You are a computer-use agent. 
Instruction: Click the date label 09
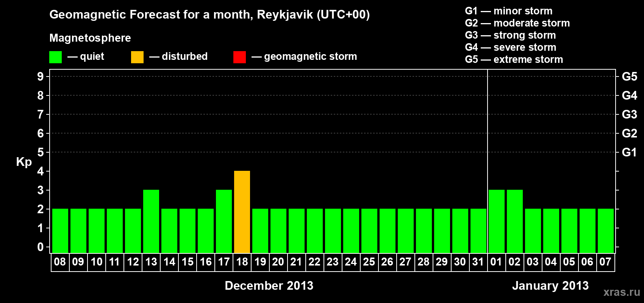coord(78,262)
